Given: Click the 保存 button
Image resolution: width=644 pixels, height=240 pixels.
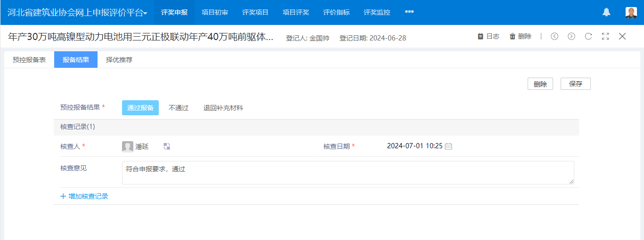Looking at the screenshot, I should tap(575, 84).
